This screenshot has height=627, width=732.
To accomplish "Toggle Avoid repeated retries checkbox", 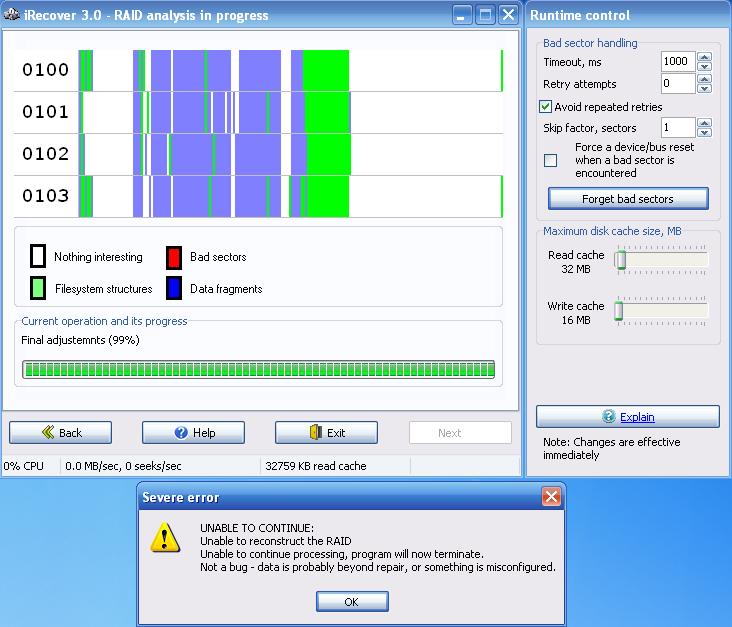I will point(545,106).
